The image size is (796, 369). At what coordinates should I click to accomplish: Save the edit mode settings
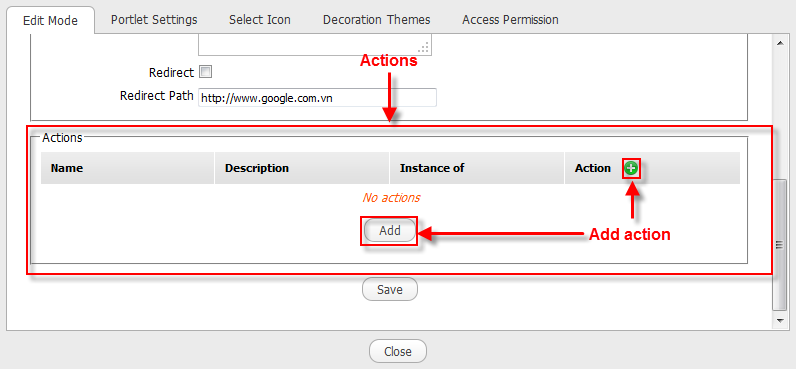click(x=389, y=289)
